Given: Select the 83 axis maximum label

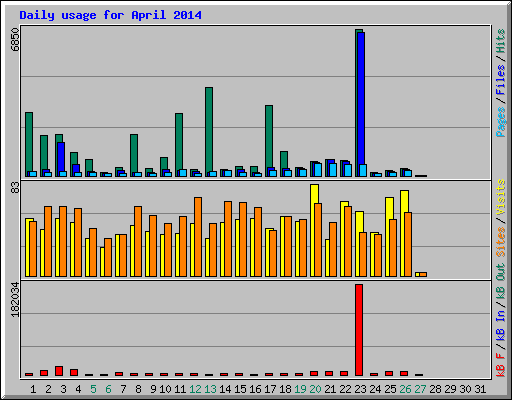Looking at the screenshot, I should [15, 188].
